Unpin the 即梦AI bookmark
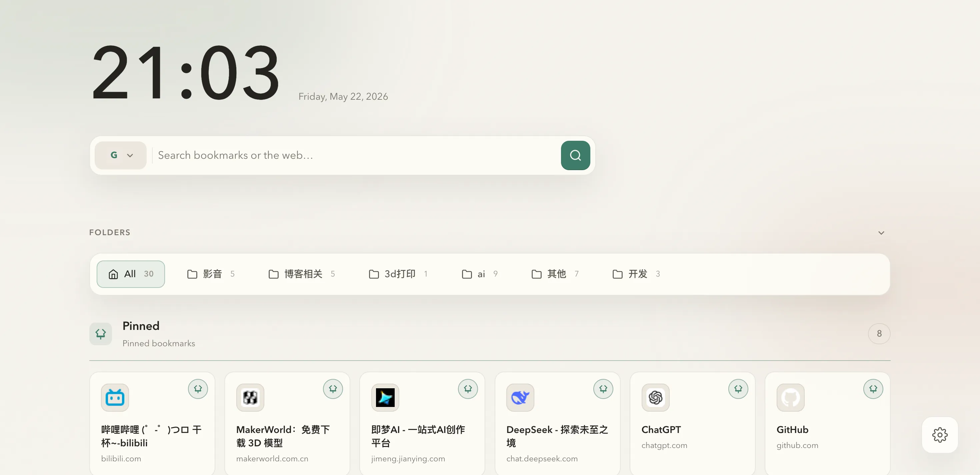The image size is (980, 475). pos(468,389)
